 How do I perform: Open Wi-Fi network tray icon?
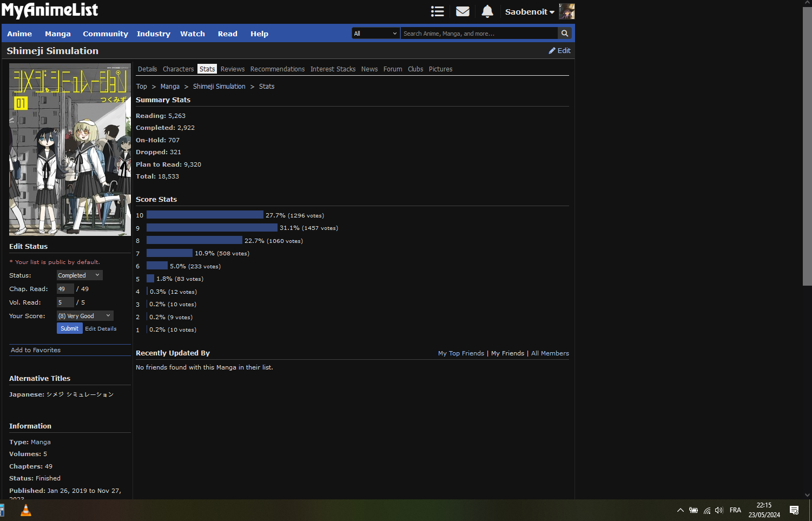(707, 510)
